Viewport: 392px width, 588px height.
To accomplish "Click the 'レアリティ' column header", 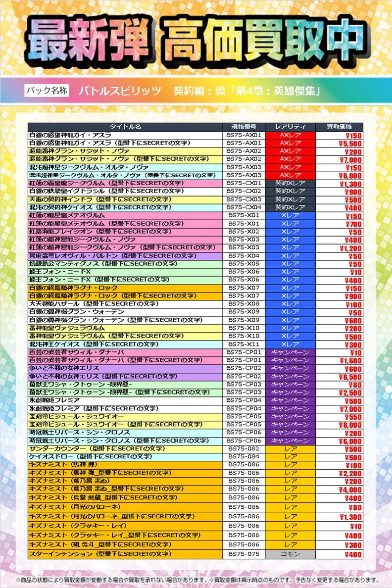I will (x=290, y=127).
